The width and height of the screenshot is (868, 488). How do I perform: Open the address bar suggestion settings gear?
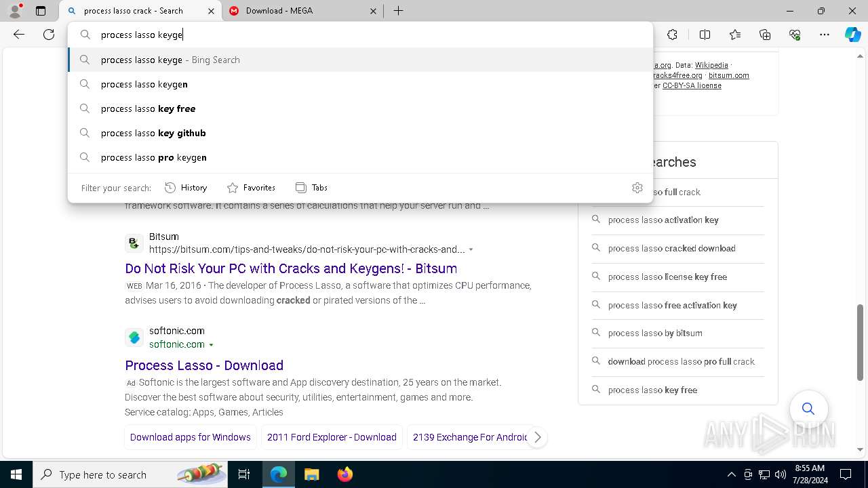[637, 188]
